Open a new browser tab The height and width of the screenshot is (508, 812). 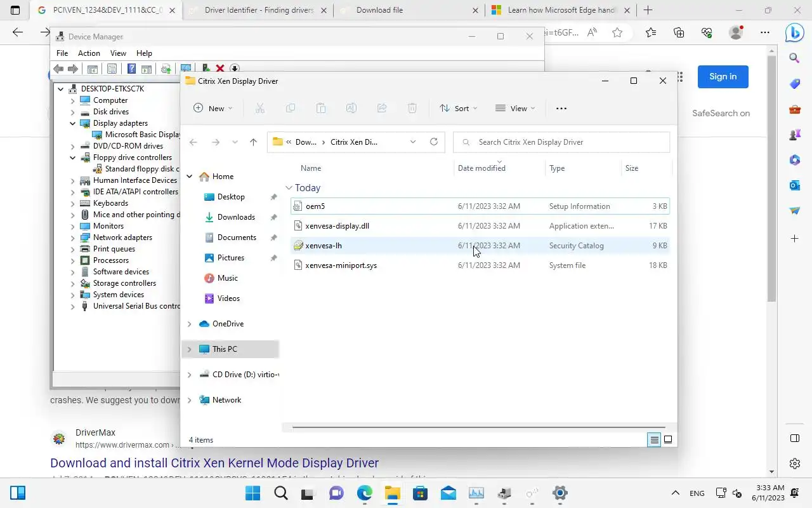[648, 10]
